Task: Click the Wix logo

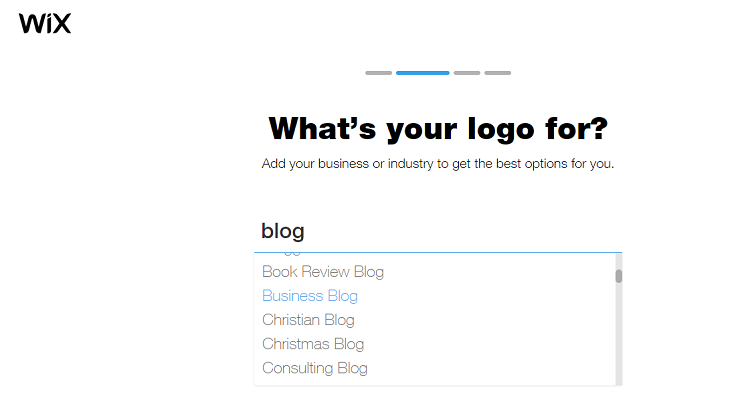Action: [x=45, y=24]
